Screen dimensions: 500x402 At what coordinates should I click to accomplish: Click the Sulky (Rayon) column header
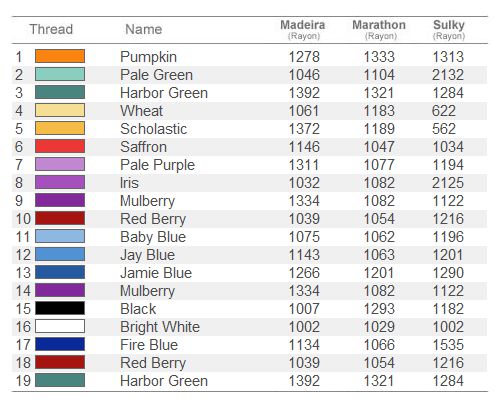coord(449,30)
